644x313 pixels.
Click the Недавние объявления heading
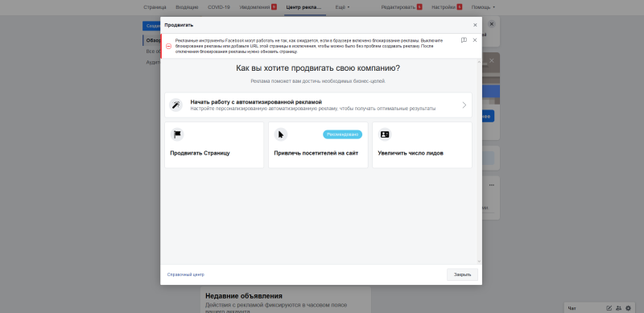pyautogui.click(x=244, y=296)
